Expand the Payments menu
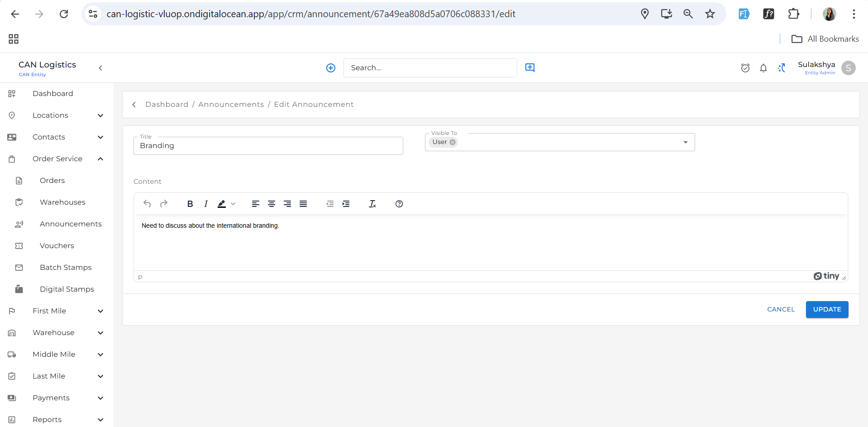The height and width of the screenshot is (427, 868). 57,398
